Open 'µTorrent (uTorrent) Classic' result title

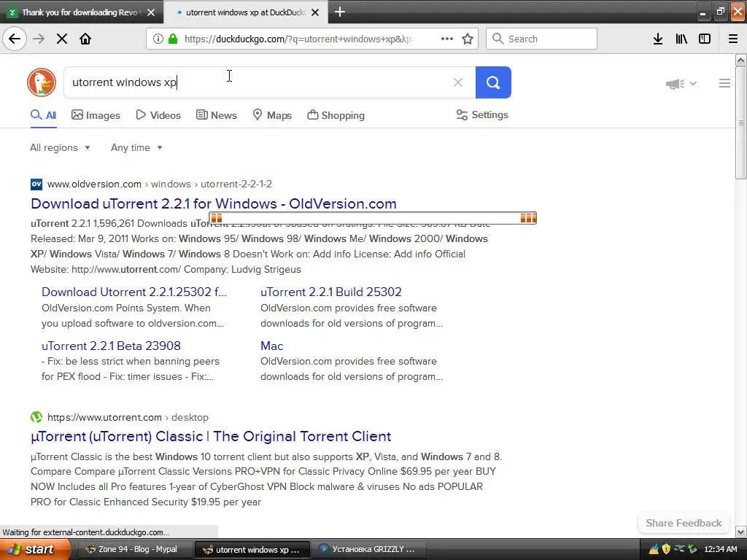click(211, 437)
